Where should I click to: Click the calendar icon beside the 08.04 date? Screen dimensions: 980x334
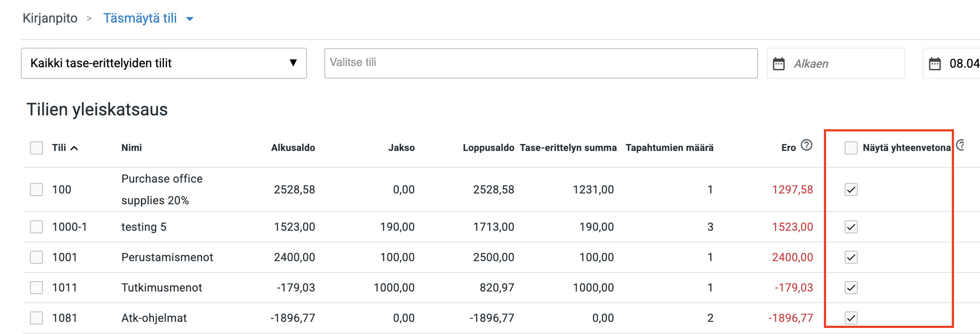click(935, 64)
